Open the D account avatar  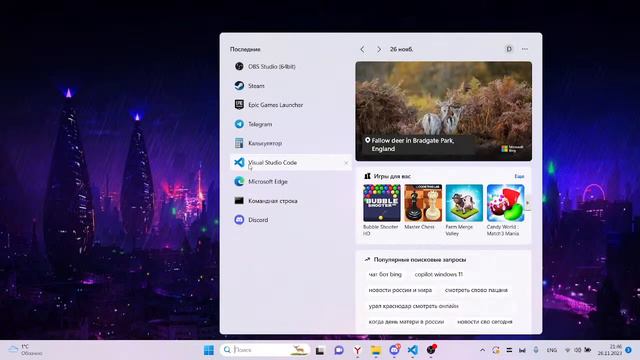pos(509,49)
